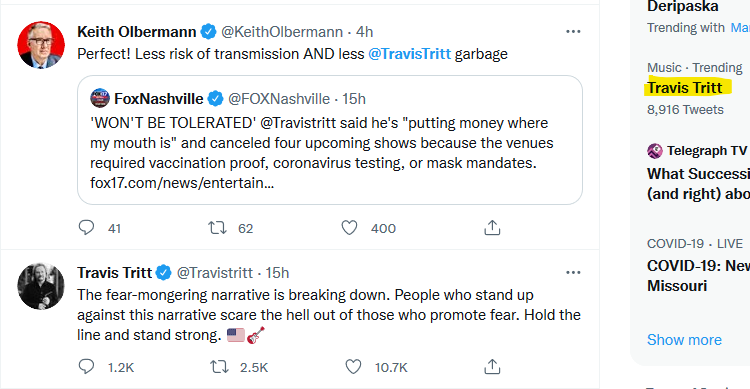Screen dimensions: 750x389
Task: Show more trending topics
Action: (684, 340)
